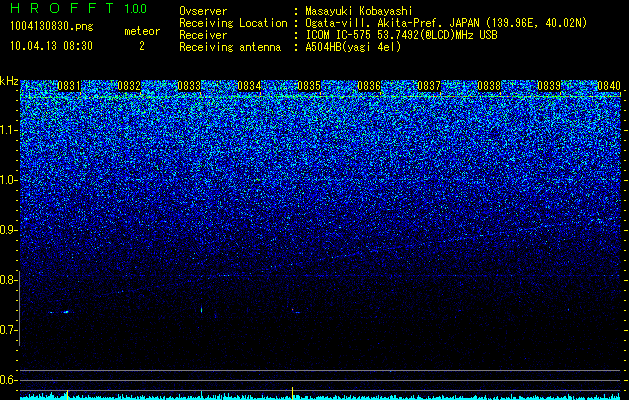
Task: Click the date stamp 10.04.13 08:30
Action: [x=51, y=46]
